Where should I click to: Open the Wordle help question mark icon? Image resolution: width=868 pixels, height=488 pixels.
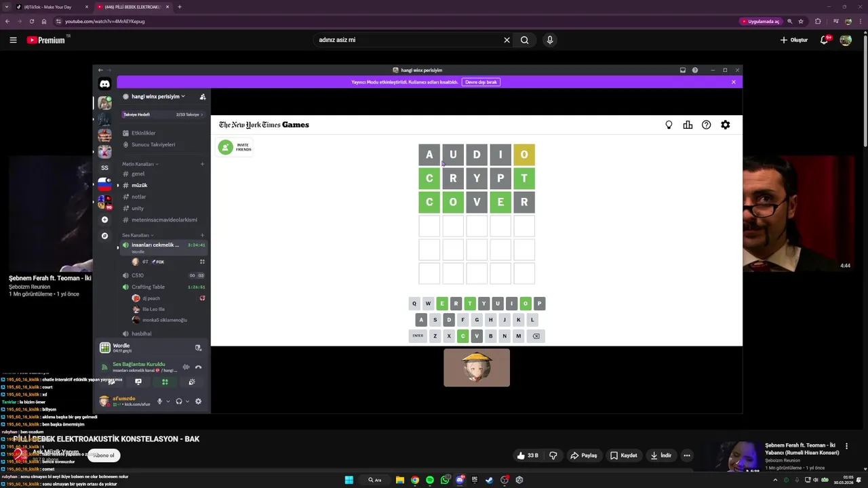[x=707, y=125]
